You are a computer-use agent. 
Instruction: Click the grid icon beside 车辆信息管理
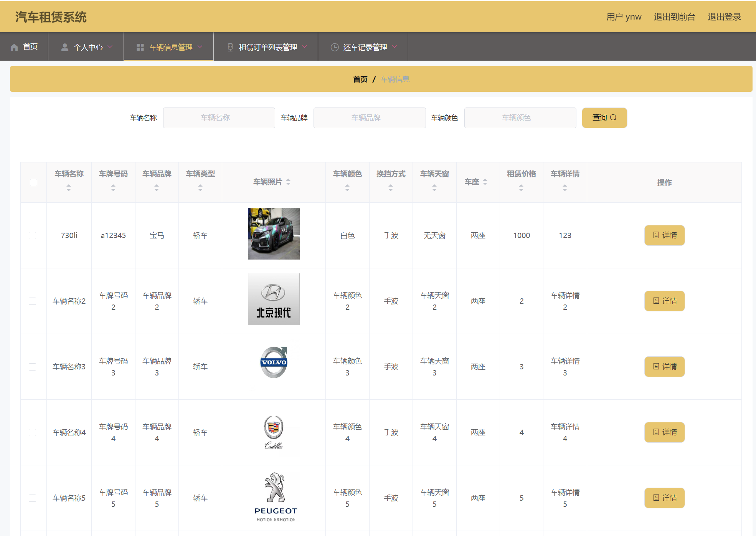pyautogui.click(x=140, y=47)
